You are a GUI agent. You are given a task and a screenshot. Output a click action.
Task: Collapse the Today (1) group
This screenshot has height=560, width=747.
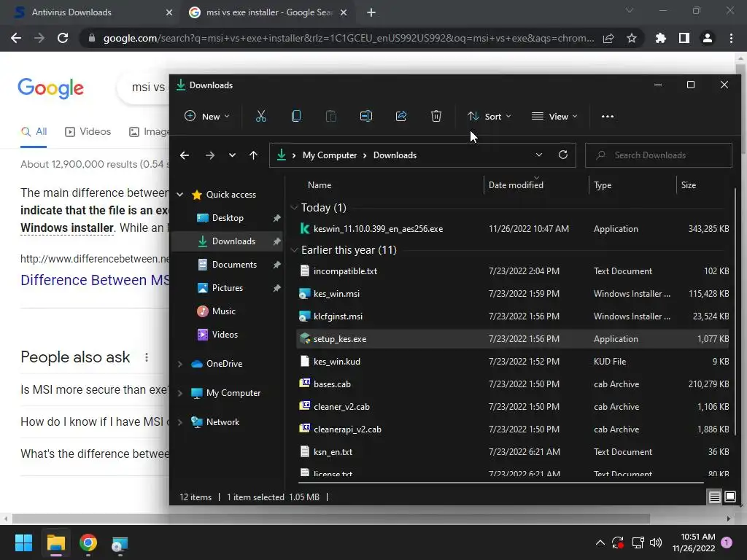(x=295, y=208)
